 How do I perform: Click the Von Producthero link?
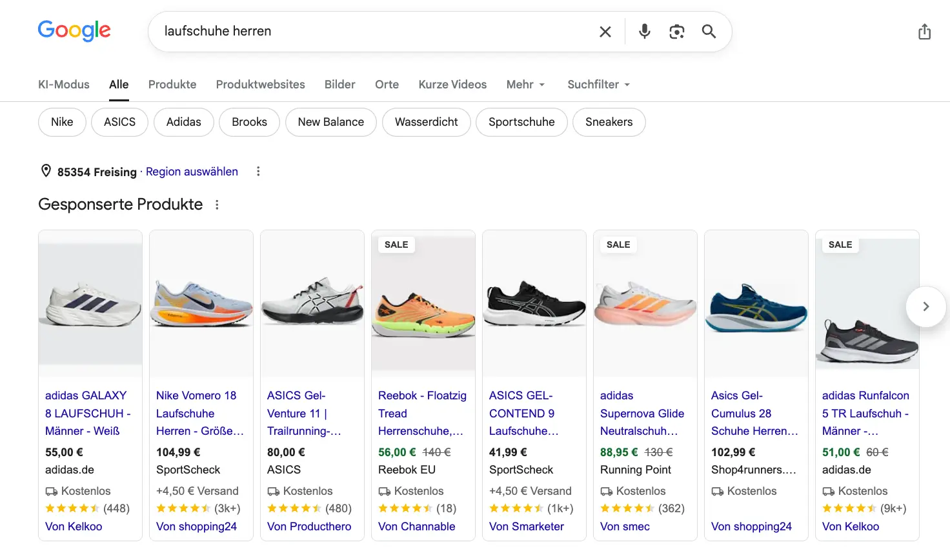coord(309,526)
